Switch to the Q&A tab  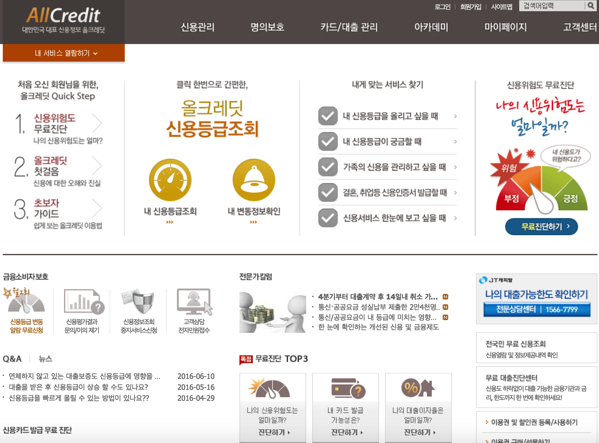12,359
